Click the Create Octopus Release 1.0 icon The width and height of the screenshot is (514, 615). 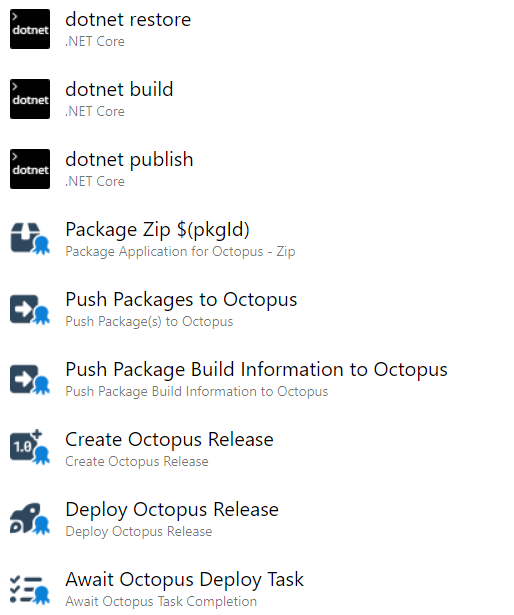pyautogui.click(x=30, y=447)
